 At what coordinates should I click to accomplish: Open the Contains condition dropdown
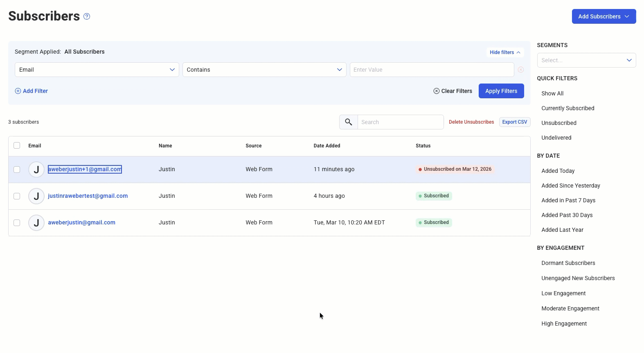[264, 70]
